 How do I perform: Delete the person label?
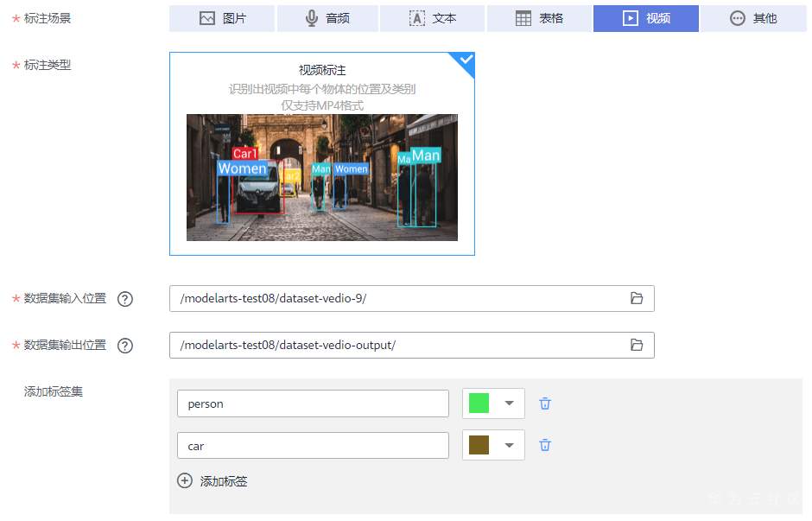545,403
